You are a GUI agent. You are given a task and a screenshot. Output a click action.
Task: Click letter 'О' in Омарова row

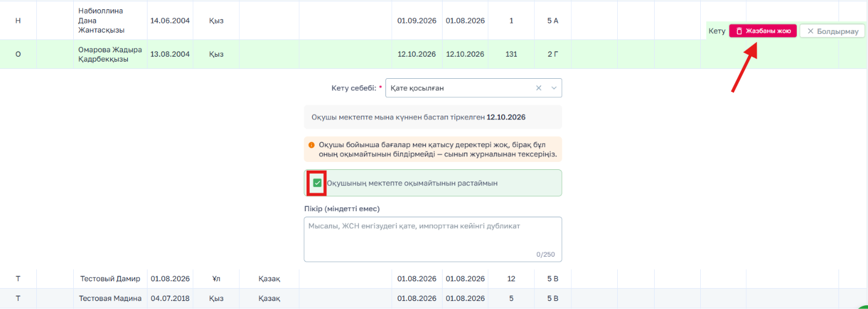pyautogui.click(x=18, y=54)
